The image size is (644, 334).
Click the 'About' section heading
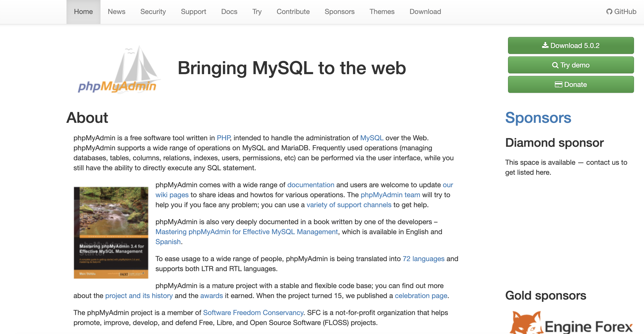87,118
